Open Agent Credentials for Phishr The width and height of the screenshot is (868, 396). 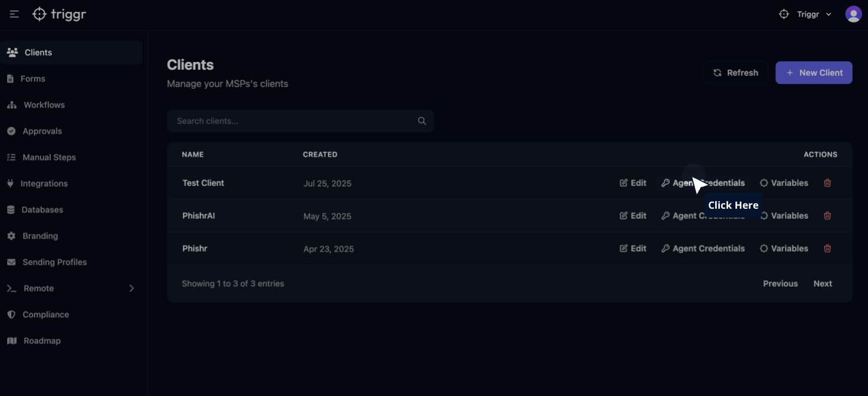703,249
